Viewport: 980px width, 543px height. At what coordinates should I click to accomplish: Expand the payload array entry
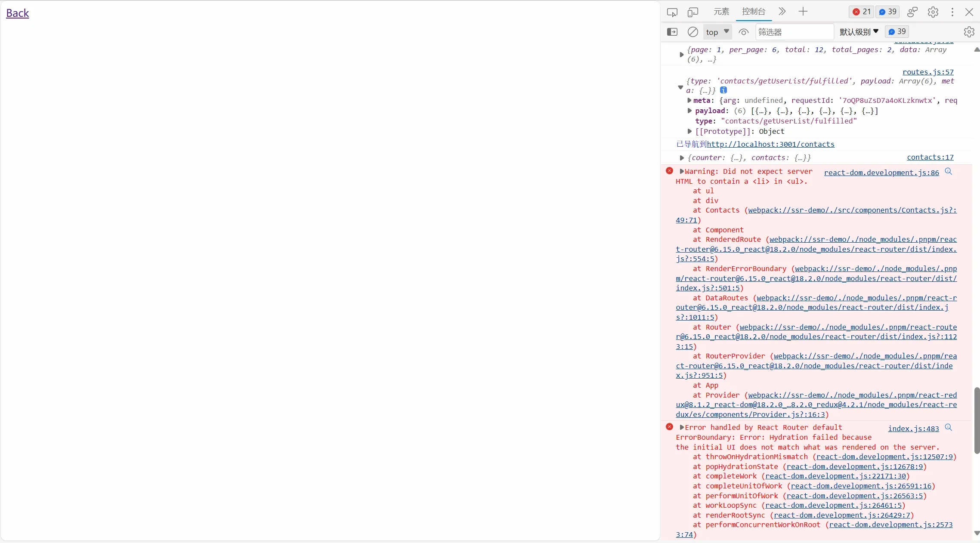point(689,111)
